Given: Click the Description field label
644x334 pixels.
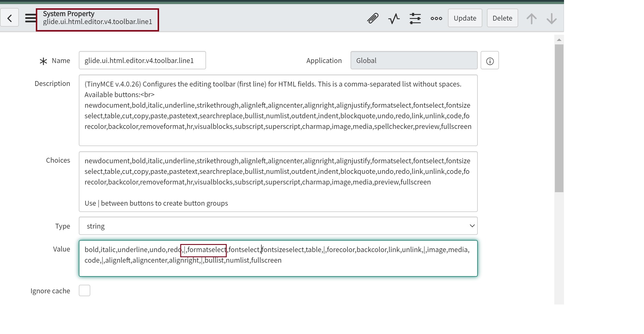Looking at the screenshot, I should 52,84.
